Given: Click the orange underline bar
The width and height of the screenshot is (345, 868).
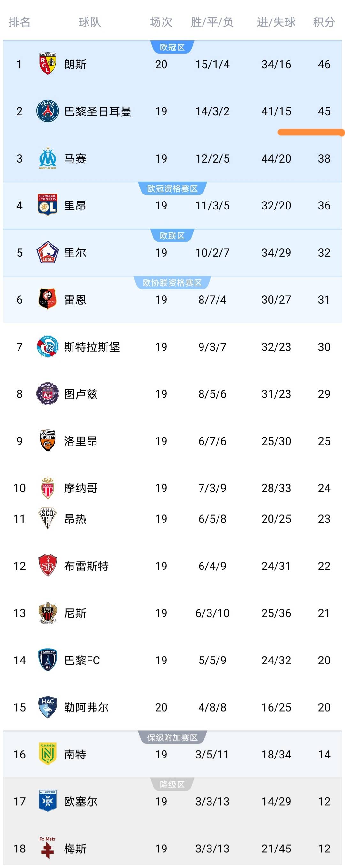Looking at the screenshot, I should (310, 133).
